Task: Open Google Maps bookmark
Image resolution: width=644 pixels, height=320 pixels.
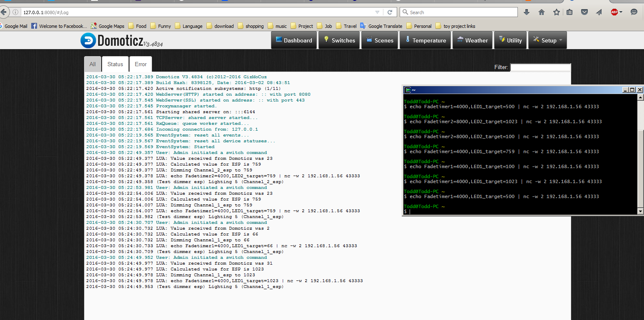Action: pyautogui.click(x=107, y=26)
